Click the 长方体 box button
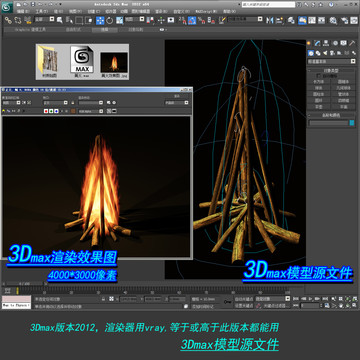This screenshot has height=360, width=360. (319, 82)
